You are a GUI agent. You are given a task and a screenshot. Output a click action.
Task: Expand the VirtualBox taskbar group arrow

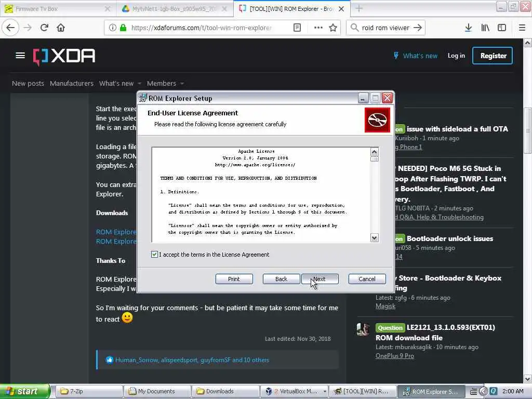tap(325, 391)
